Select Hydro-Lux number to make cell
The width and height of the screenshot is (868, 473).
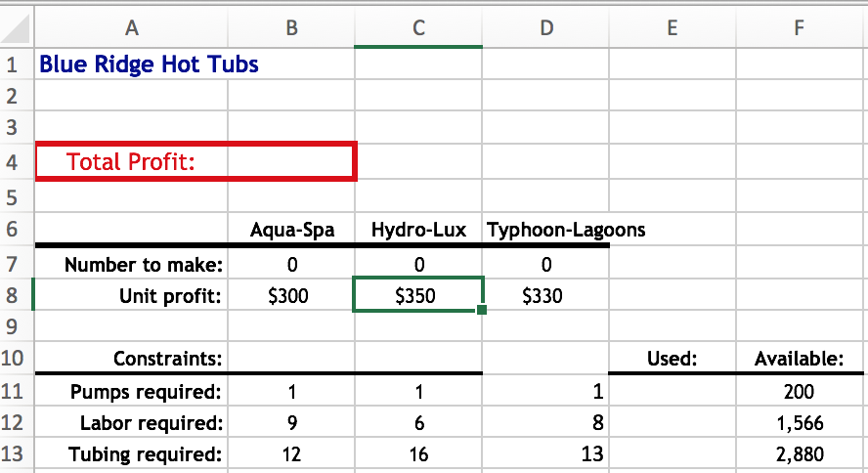tap(418, 264)
